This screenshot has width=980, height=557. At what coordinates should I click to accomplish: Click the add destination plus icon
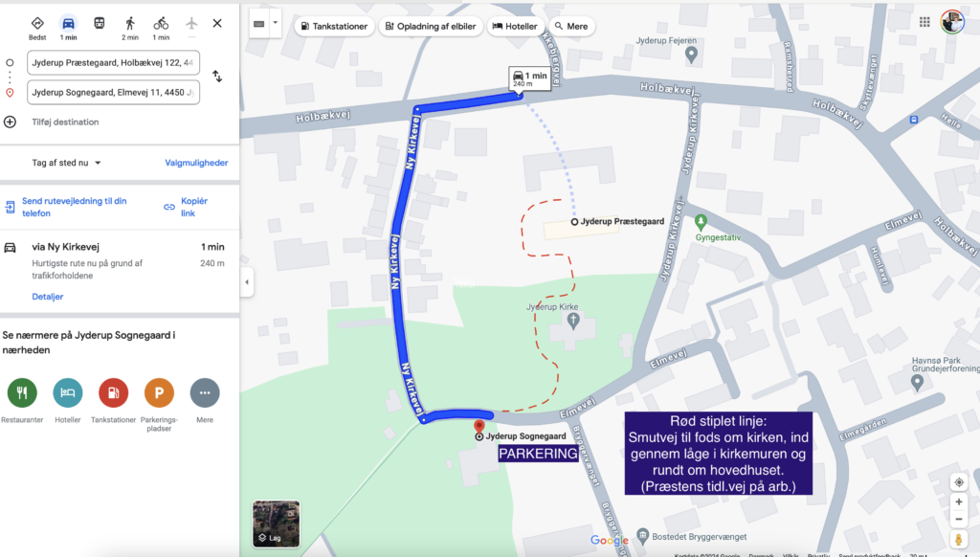[x=10, y=122]
